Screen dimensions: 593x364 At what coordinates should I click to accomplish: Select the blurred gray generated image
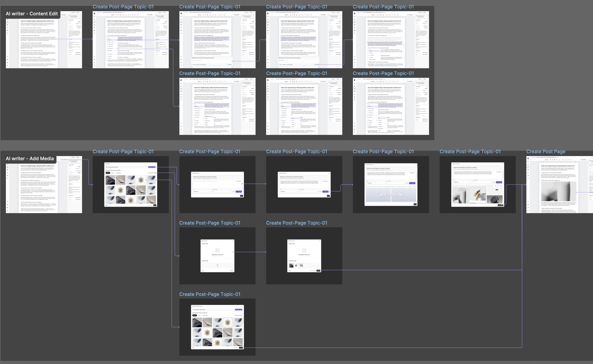[461, 195]
